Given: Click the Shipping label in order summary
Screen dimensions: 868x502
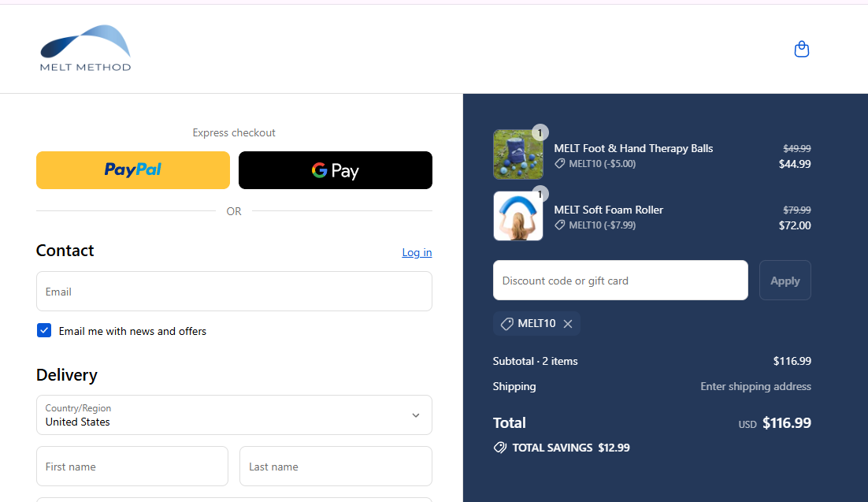Looking at the screenshot, I should [514, 387].
